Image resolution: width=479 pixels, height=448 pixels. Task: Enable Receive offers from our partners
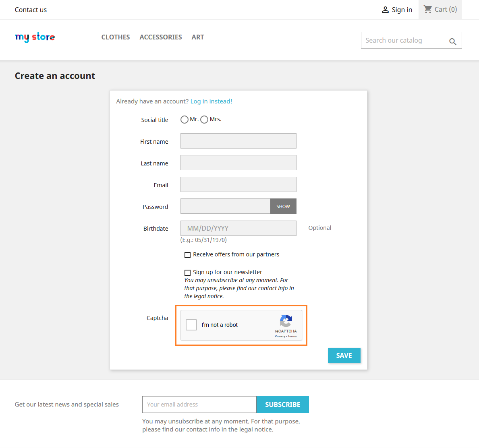[187, 255]
